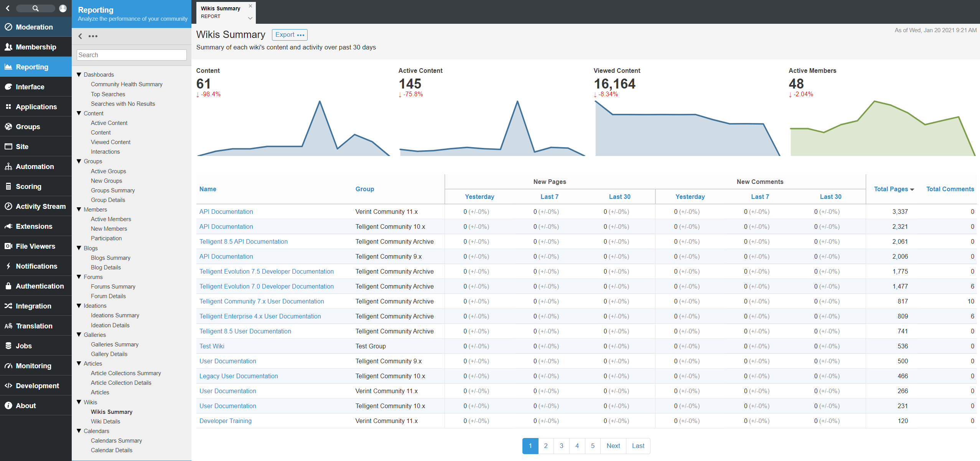The width and height of the screenshot is (980, 461).
Task: Click the Activity Stream clock icon
Action: [x=8, y=206]
